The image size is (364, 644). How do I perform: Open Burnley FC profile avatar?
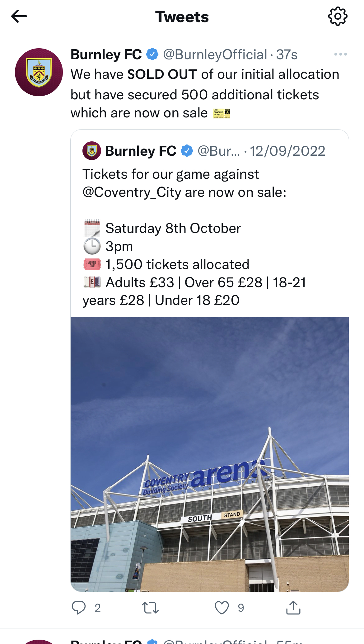tap(39, 72)
